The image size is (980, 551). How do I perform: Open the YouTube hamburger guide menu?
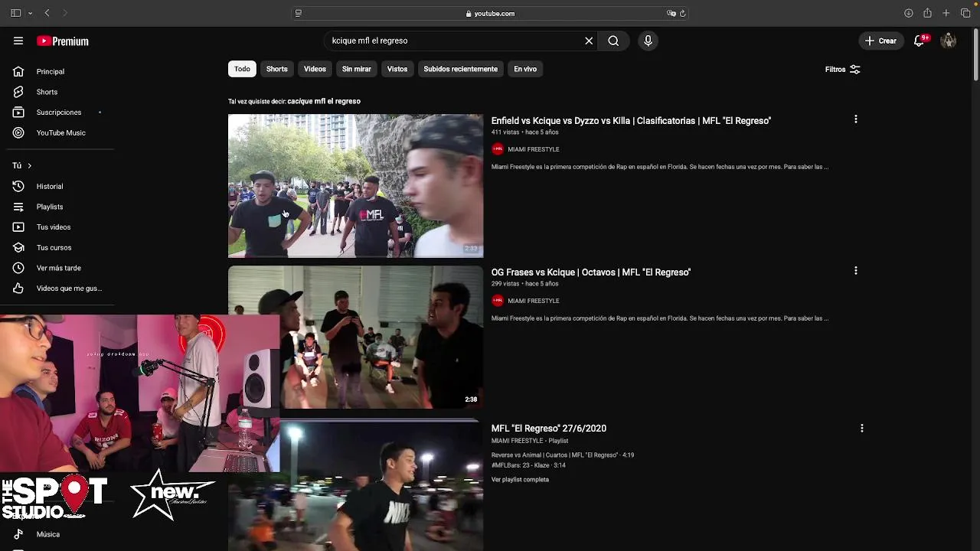point(18,41)
